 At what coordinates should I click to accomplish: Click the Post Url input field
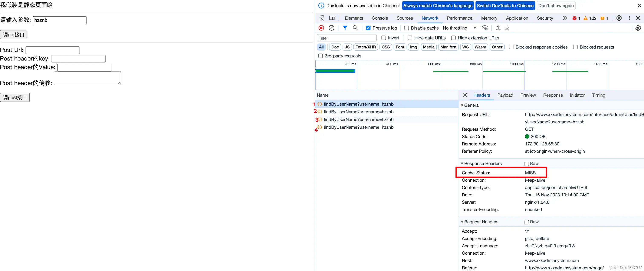click(x=53, y=50)
